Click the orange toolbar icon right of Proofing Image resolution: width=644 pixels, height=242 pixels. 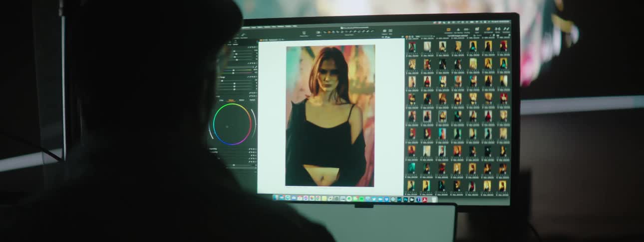point(489,29)
